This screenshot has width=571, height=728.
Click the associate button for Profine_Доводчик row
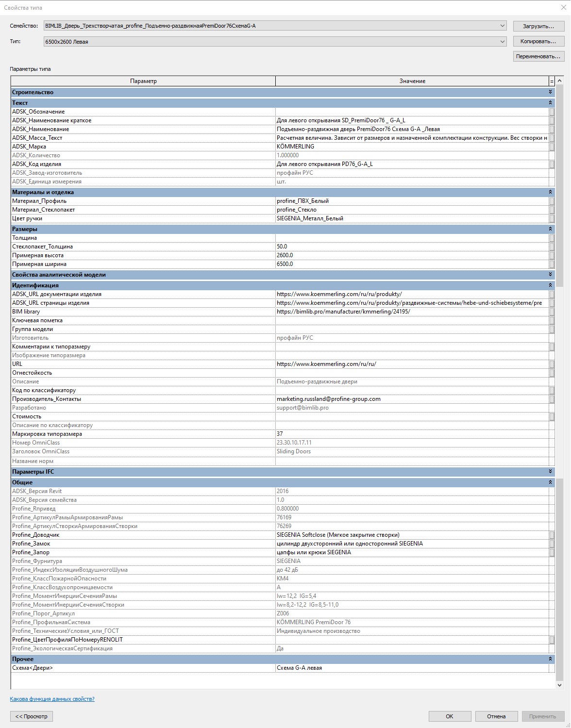[x=552, y=535]
